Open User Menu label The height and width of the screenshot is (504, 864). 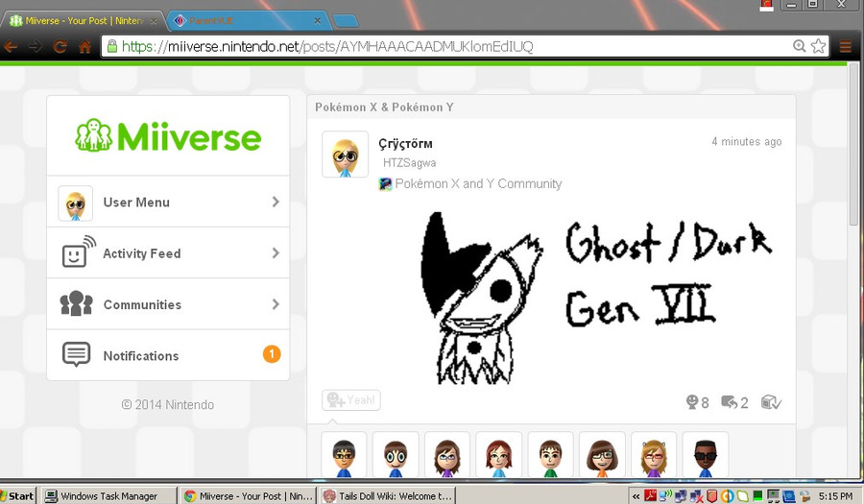(136, 203)
